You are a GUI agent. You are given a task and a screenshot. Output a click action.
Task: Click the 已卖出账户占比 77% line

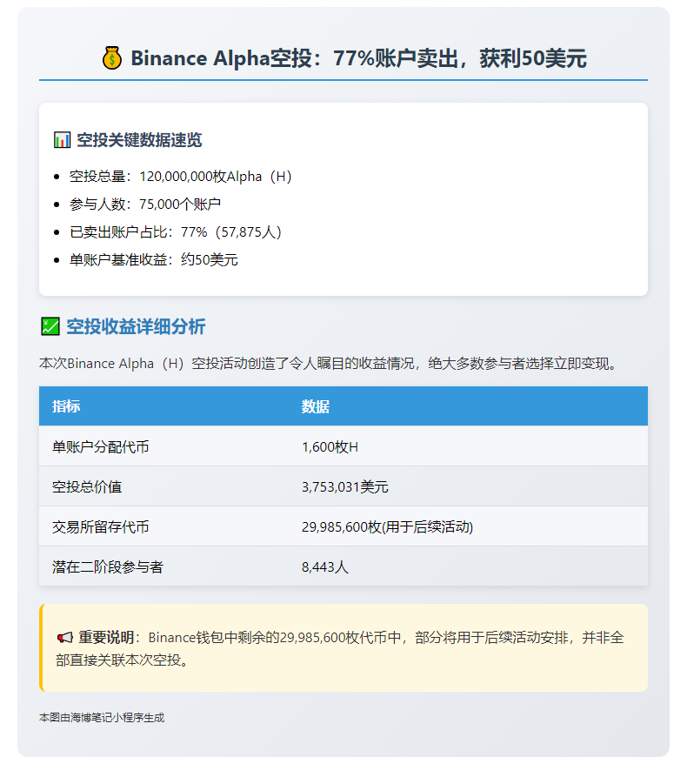click(x=176, y=232)
